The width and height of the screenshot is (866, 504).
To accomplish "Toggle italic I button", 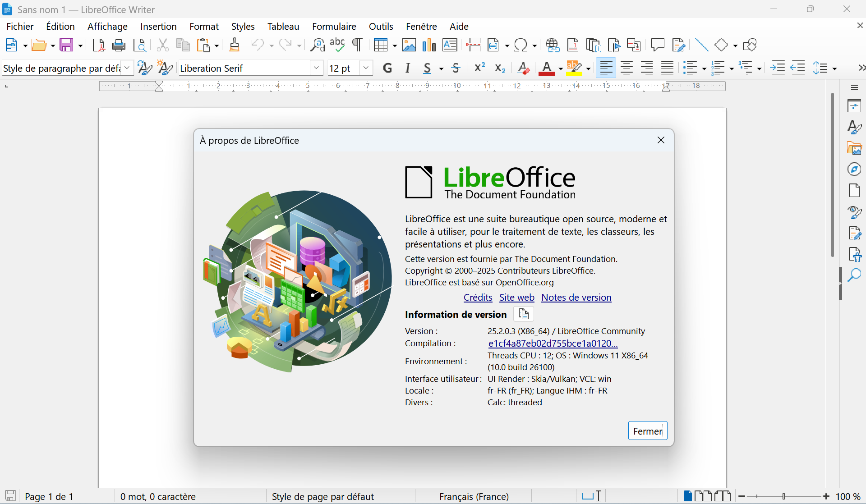I will pyautogui.click(x=408, y=68).
